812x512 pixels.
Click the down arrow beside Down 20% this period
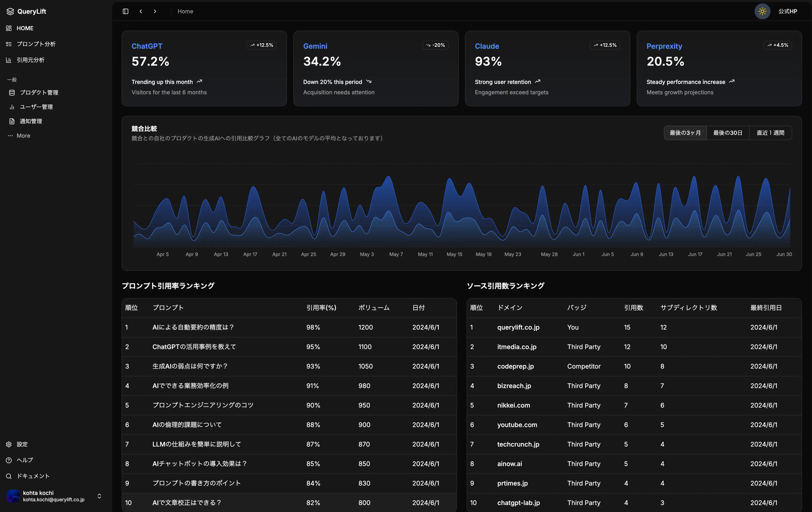[369, 81]
